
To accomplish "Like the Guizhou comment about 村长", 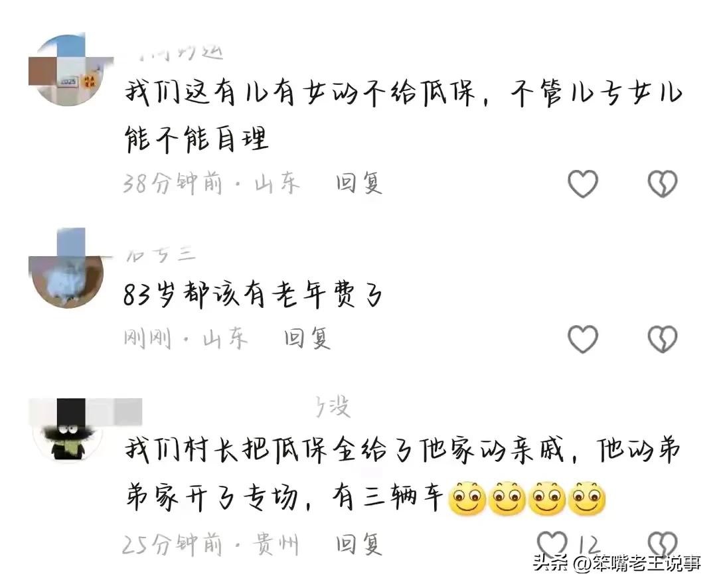I will (x=552, y=543).
